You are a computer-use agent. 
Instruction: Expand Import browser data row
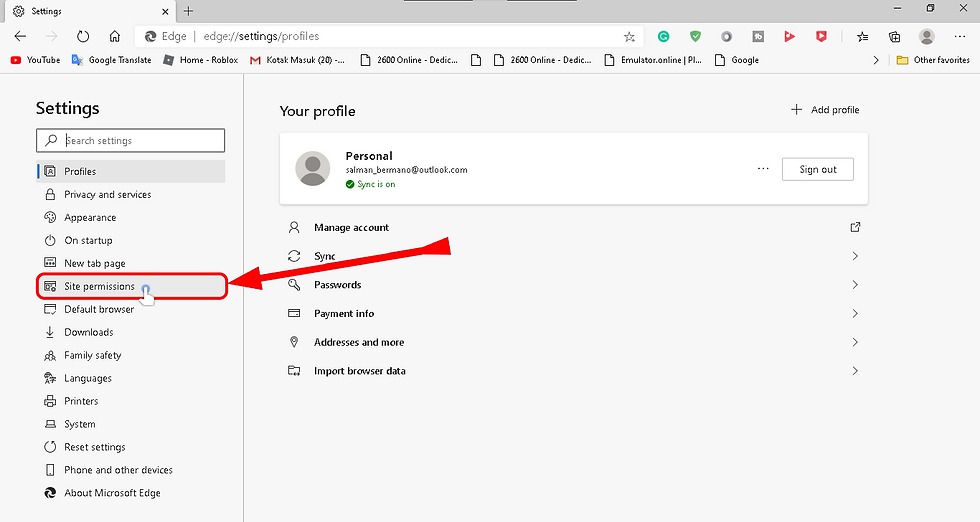point(574,371)
